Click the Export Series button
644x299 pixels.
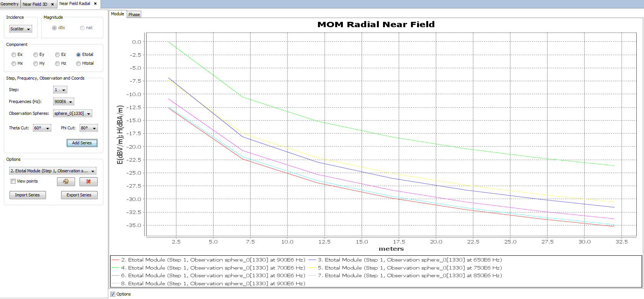coord(79,195)
